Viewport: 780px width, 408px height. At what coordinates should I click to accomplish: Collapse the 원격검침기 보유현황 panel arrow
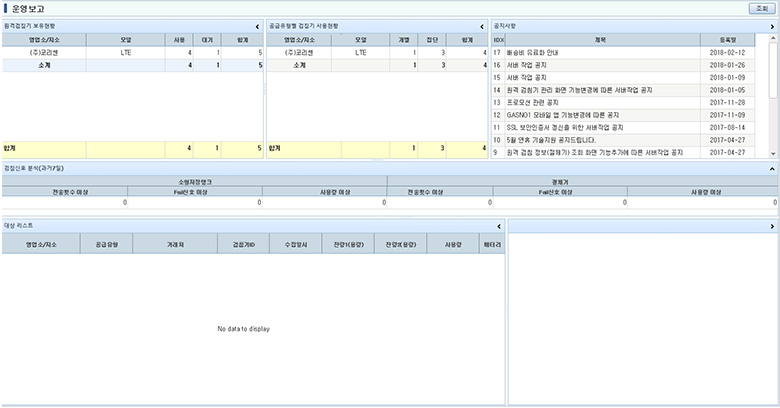pos(258,26)
